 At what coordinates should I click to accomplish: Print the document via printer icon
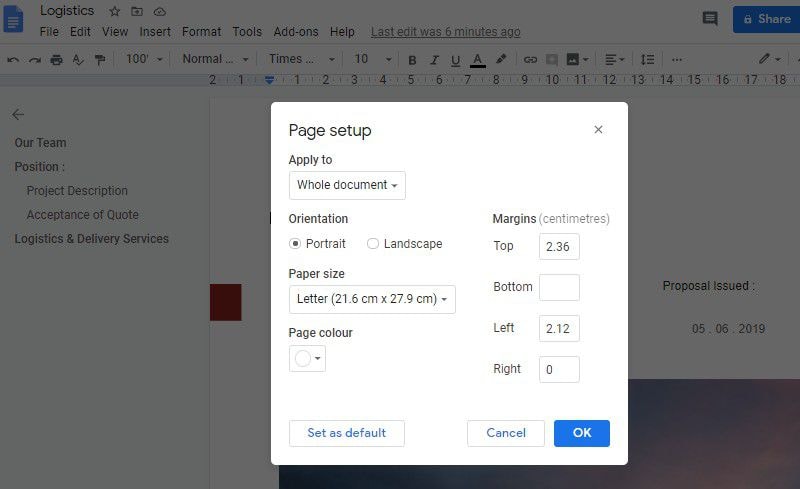pos(57,60)
